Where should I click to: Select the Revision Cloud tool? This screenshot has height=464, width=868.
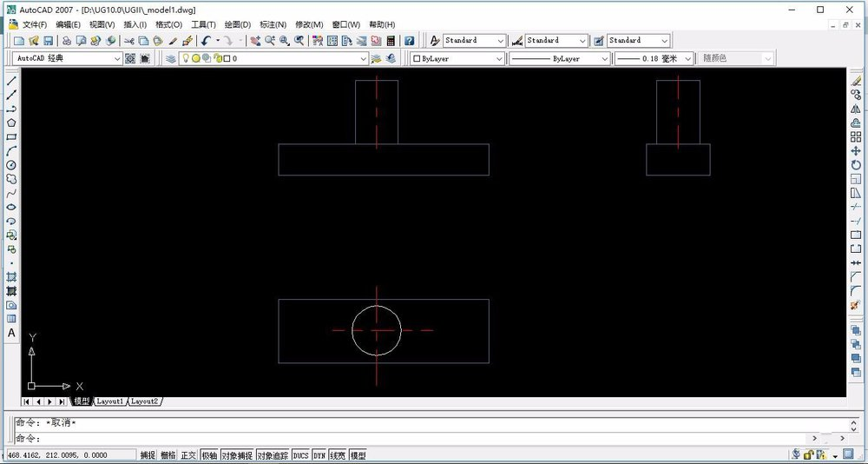11,179
